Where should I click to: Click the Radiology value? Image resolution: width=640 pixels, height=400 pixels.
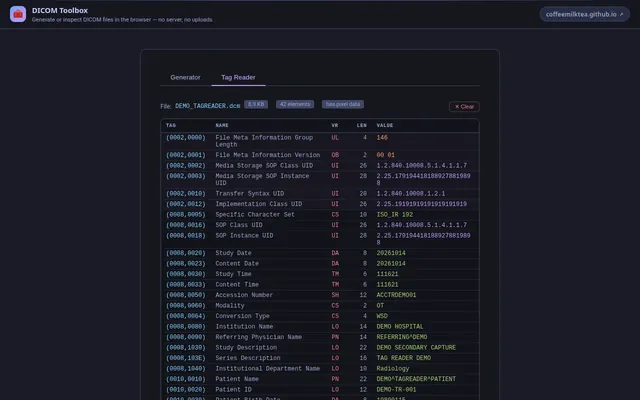click(393, 369)
